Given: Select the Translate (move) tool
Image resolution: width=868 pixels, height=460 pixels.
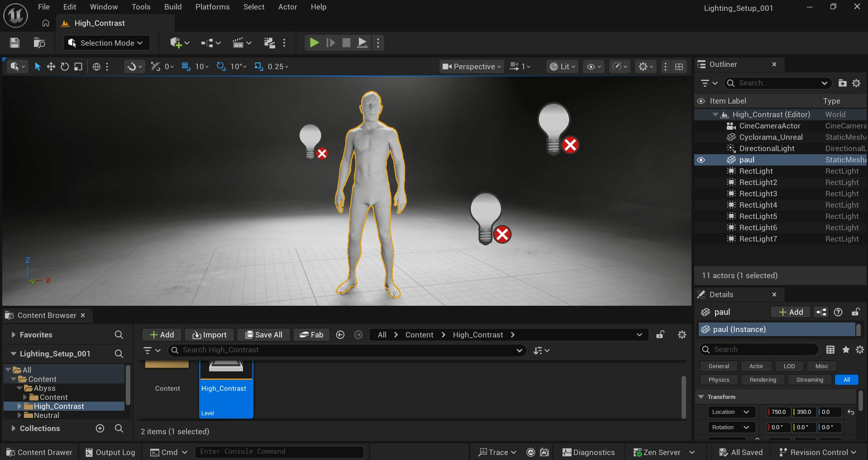Looking at the screenshot, I should pyautogui.click(x=51, y=66).
